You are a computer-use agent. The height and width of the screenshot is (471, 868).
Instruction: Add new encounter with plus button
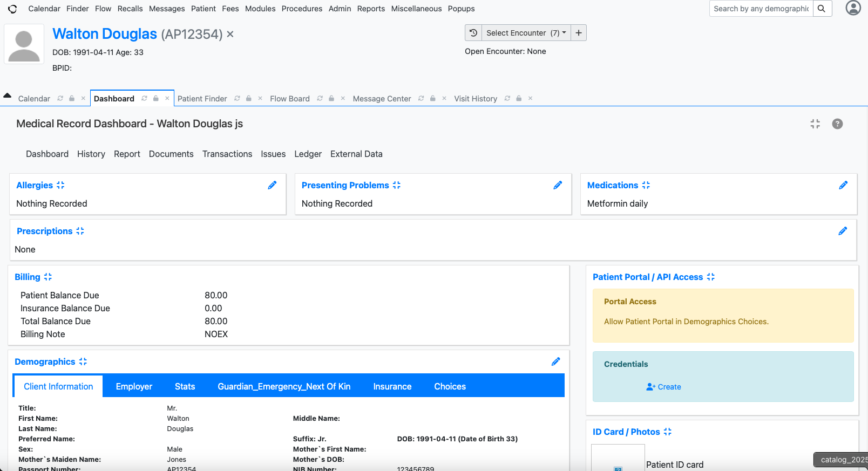579,33
